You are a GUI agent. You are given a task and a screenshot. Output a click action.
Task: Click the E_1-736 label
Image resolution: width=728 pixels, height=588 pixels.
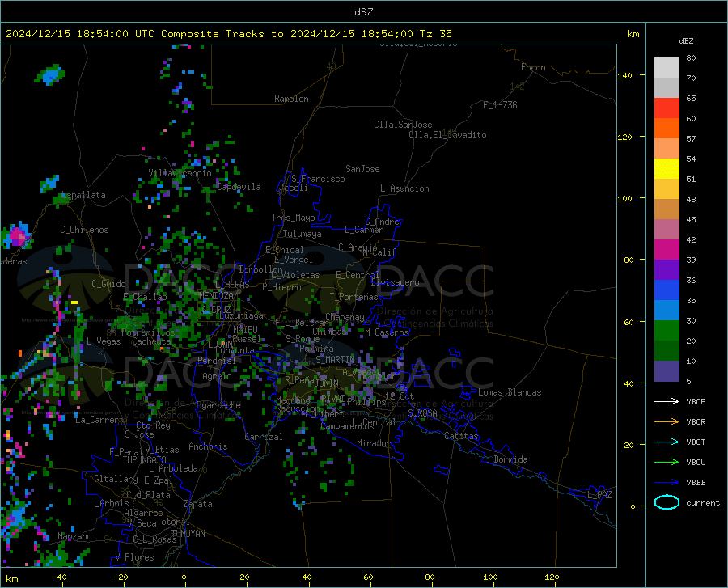[500, 105]
